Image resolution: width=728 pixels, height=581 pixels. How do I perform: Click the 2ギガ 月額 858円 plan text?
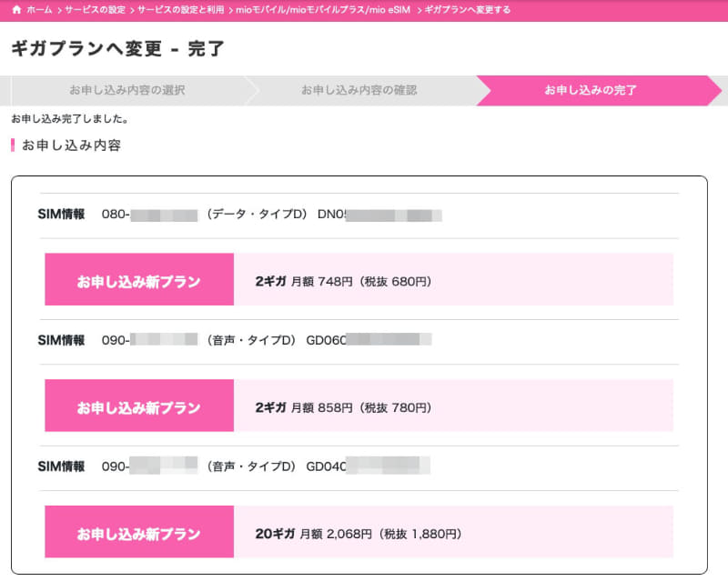pos(343,408)
